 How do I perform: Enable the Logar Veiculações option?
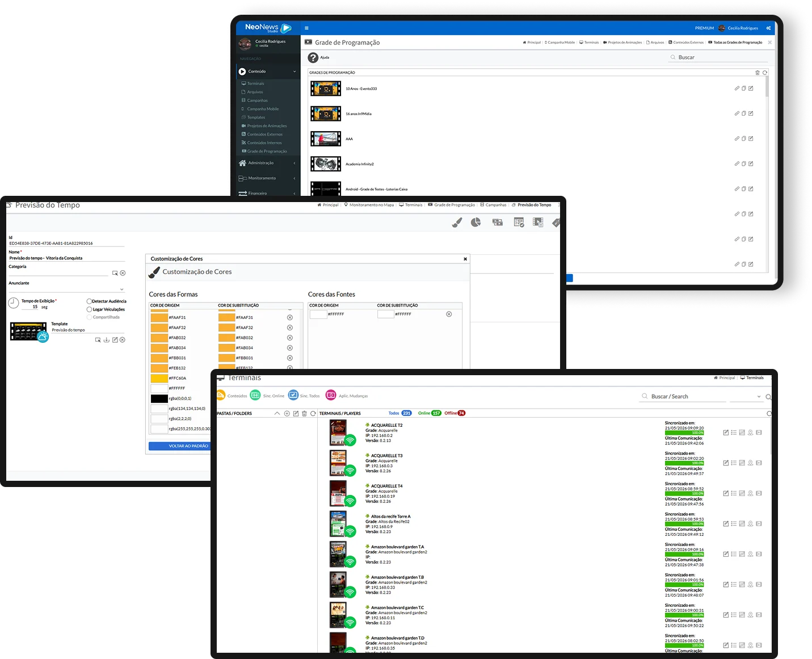click(x=89, y=309)
